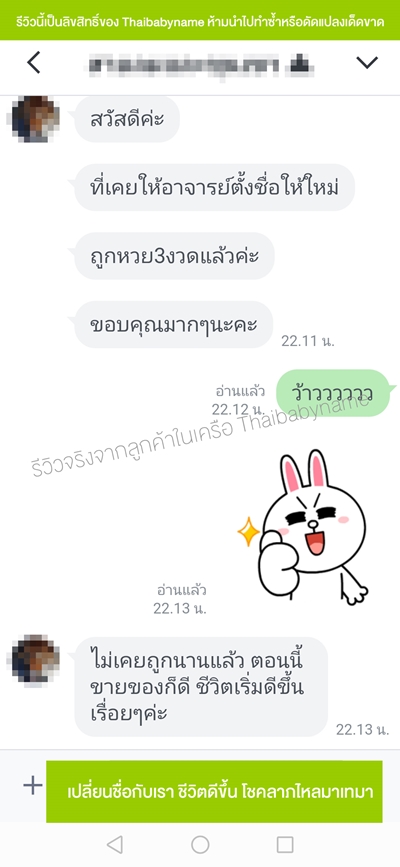Tap the green ว้าววววว message bubble
This screenshot has width=400, height=867.
334,393
